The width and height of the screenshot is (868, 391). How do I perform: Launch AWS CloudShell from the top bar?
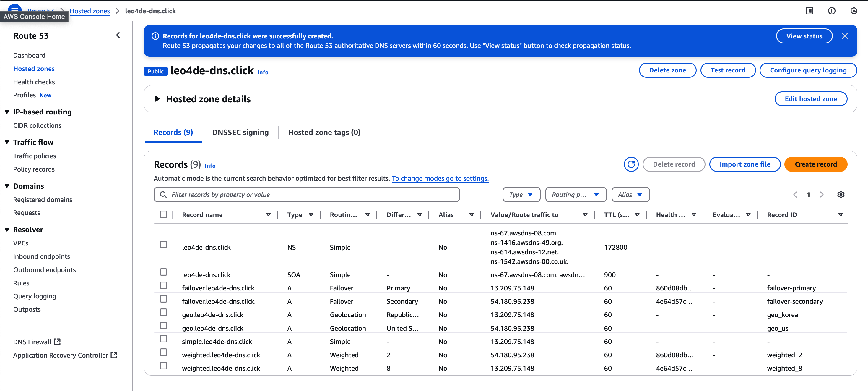click(854, 11)
